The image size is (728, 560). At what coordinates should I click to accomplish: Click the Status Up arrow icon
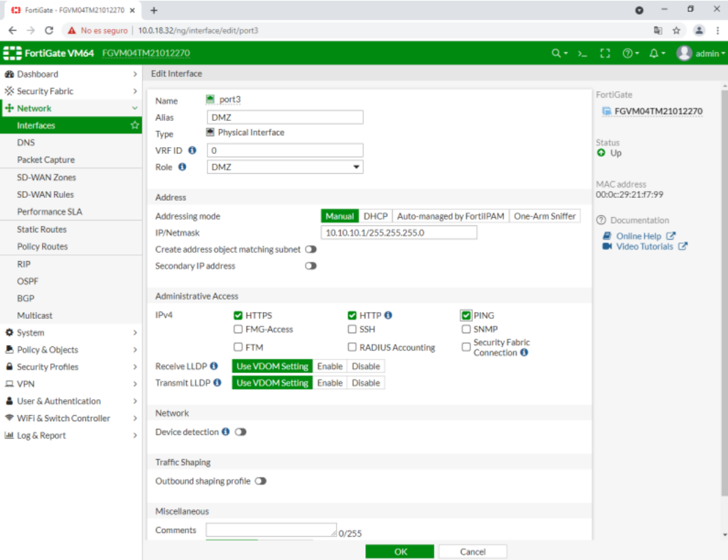pyautogui.click(x=601, y=153)
